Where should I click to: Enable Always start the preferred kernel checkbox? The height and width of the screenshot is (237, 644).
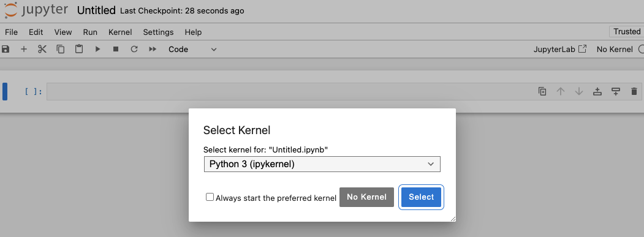[x=210, y=197]
